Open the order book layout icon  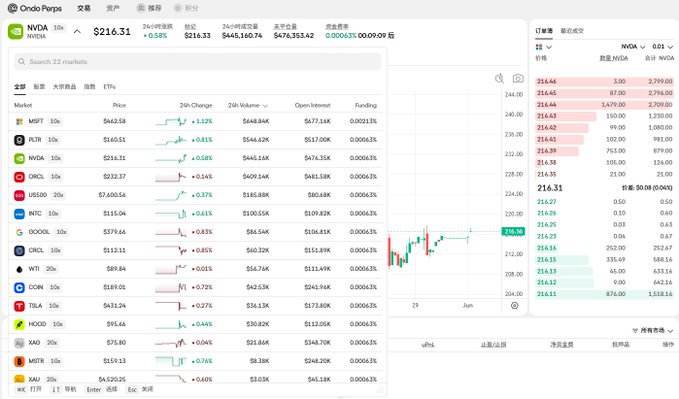[539, 47]
